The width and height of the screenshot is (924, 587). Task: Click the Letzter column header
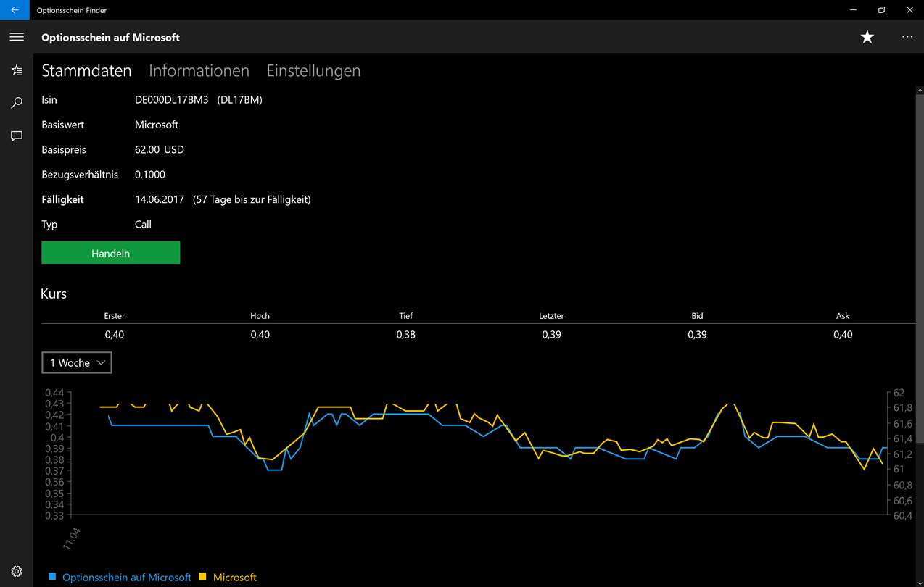pyautogui.click(x=551, y=316)
